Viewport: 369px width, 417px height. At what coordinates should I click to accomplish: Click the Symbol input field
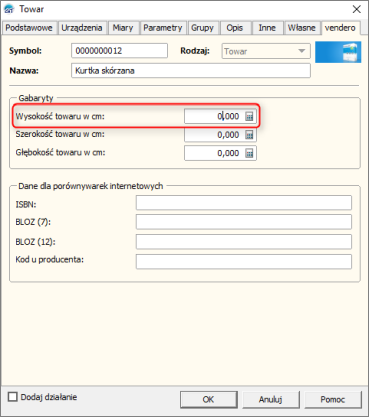coord(119,51)
